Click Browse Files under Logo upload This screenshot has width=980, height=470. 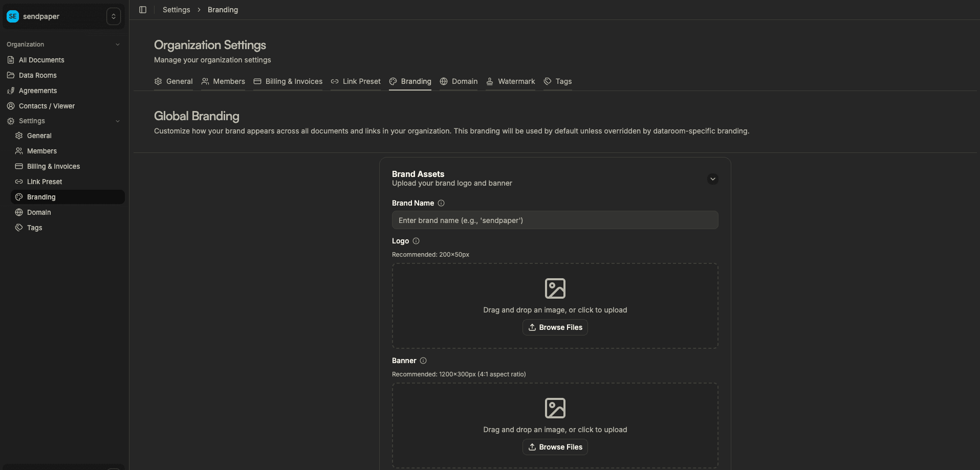click(x=555, y=327)
